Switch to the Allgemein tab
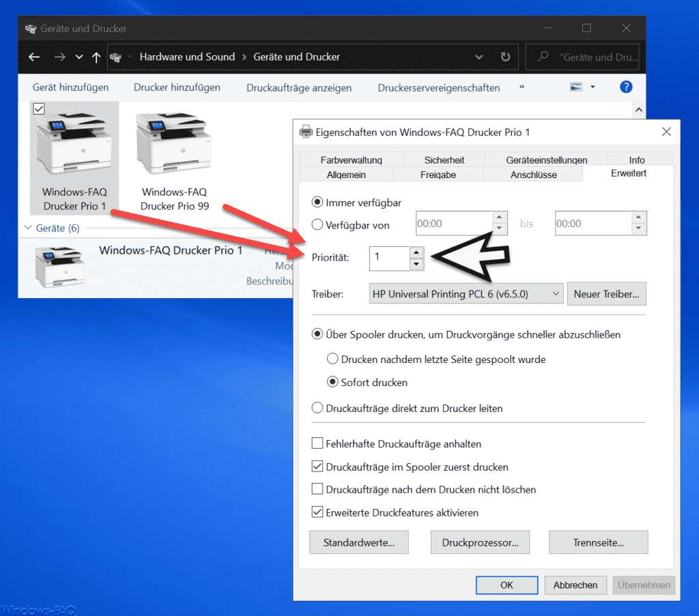 click(x=346, y=174)
